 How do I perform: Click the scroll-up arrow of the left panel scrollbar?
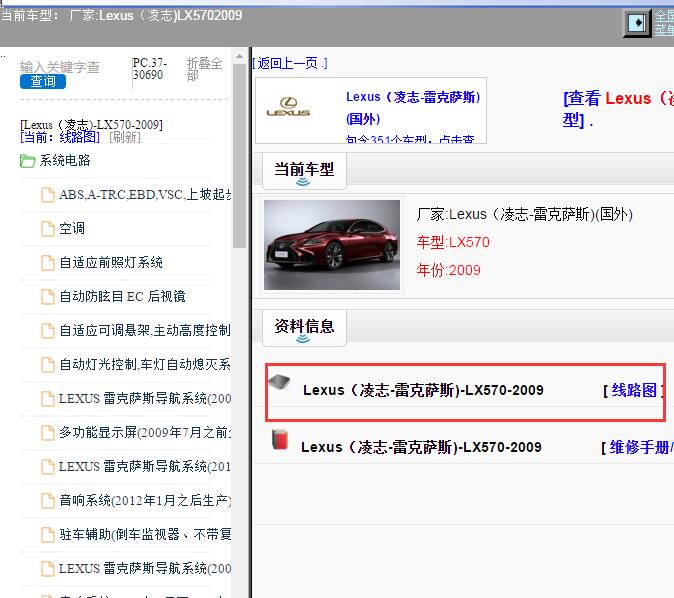coord(239,56)
